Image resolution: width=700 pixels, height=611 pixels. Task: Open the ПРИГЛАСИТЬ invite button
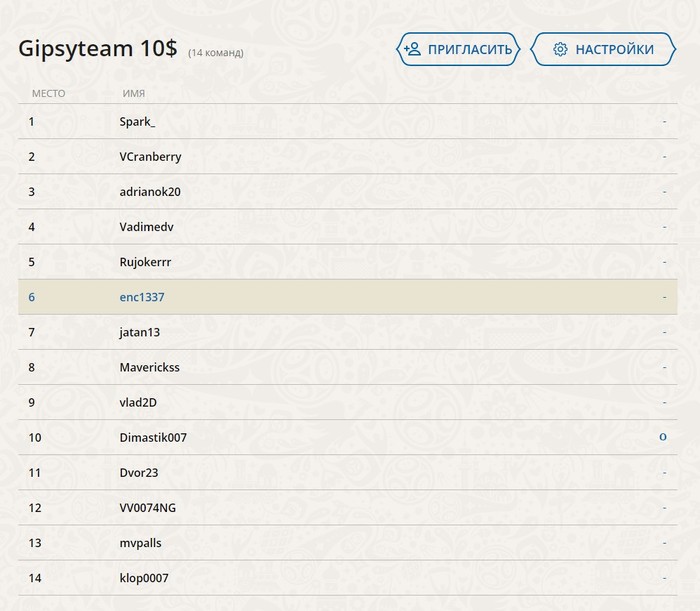(458, 49)
